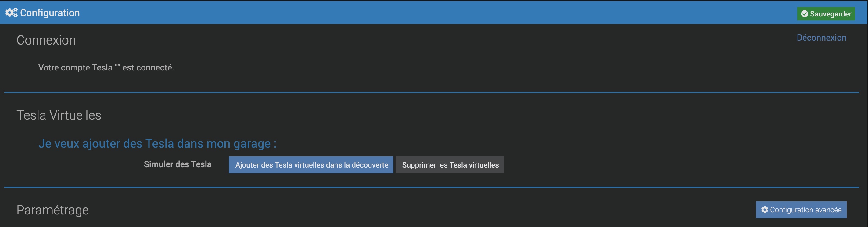This screenshot has width=868, height=227.
Task: Open the Configuration avancée settings
Action: 801,210
